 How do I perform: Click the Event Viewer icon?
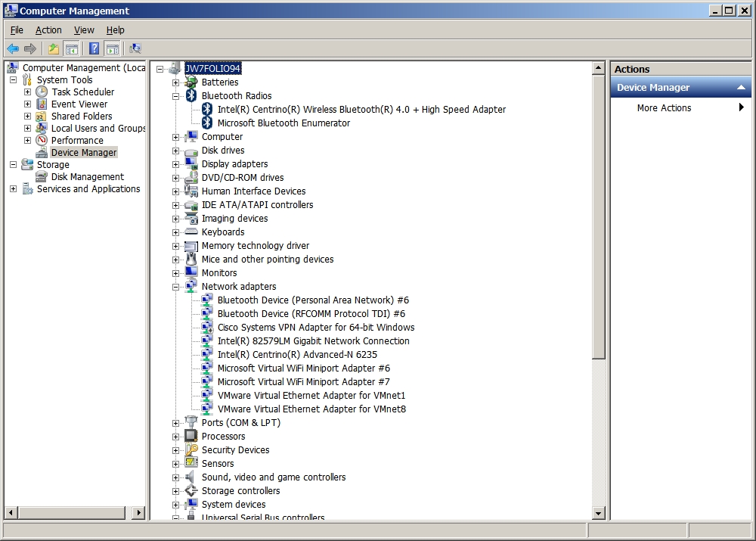[x=42, y=104]
